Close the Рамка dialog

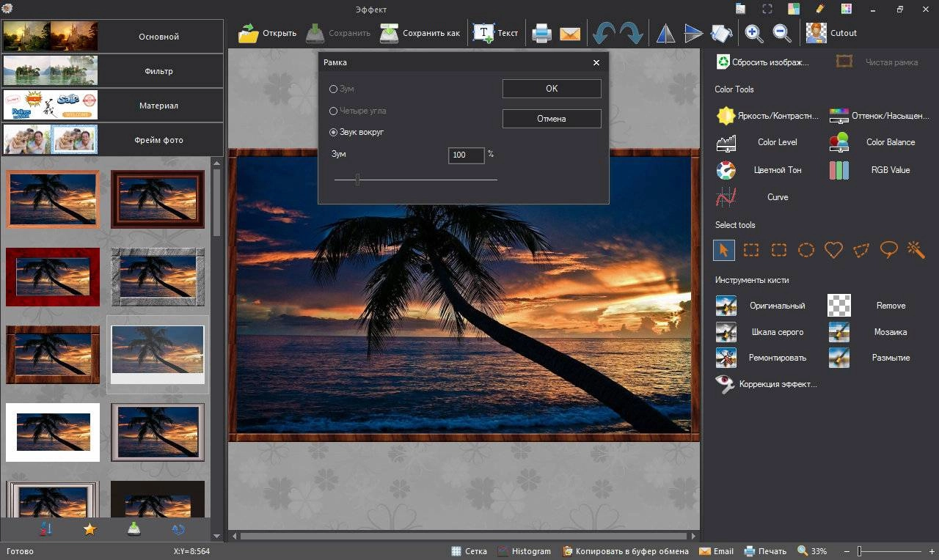[x=596, y=63]
